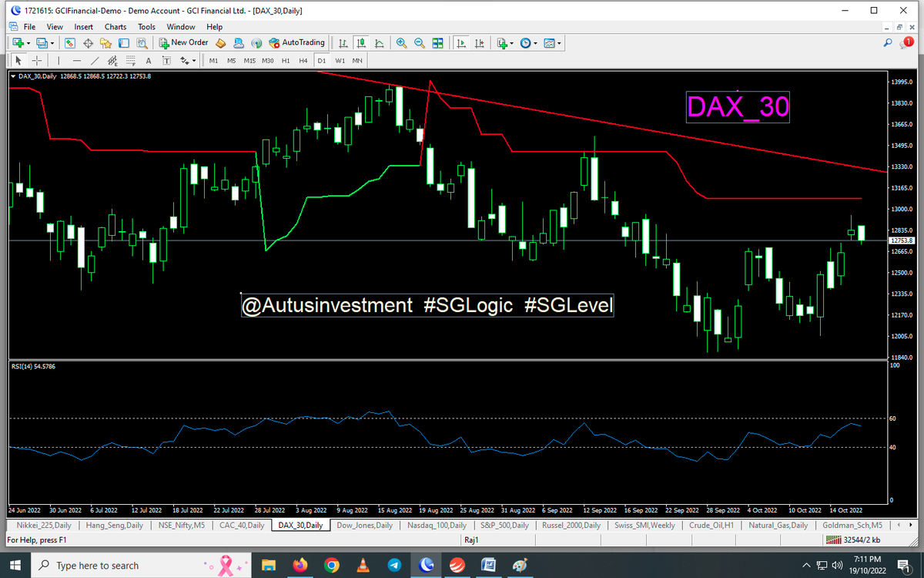Select the cursor arrow tool
The height and width of the screenshot is (578, 924).
(18, 60)
